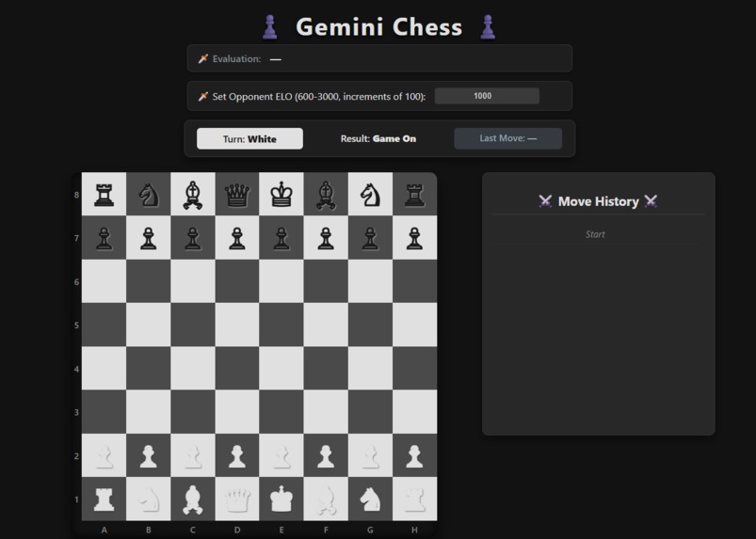Pick the white rook on A1

click(x=105, y=499)
